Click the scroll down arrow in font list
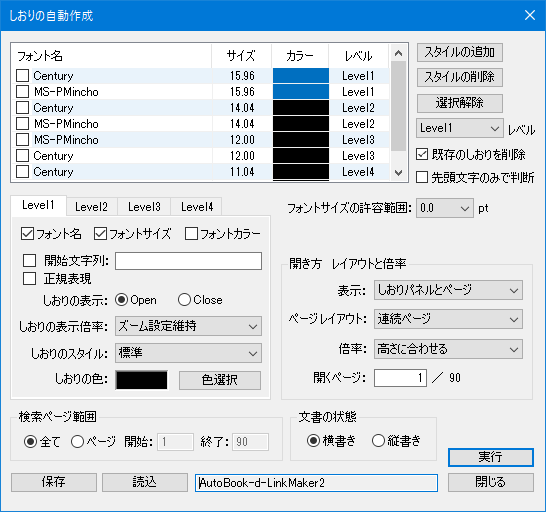The image size is (546, 512). [x=399, y=172]
